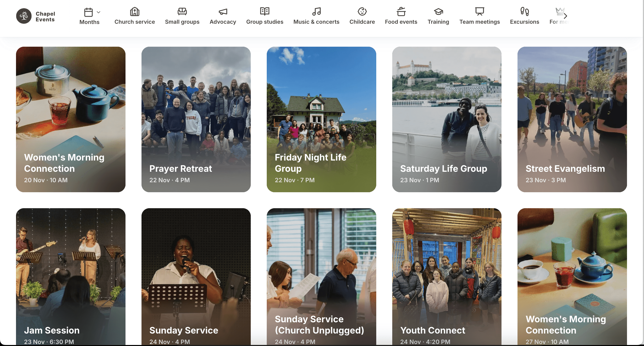Click the Chapel Events tree logo
The image size is (644, 346).
[24, 16]
